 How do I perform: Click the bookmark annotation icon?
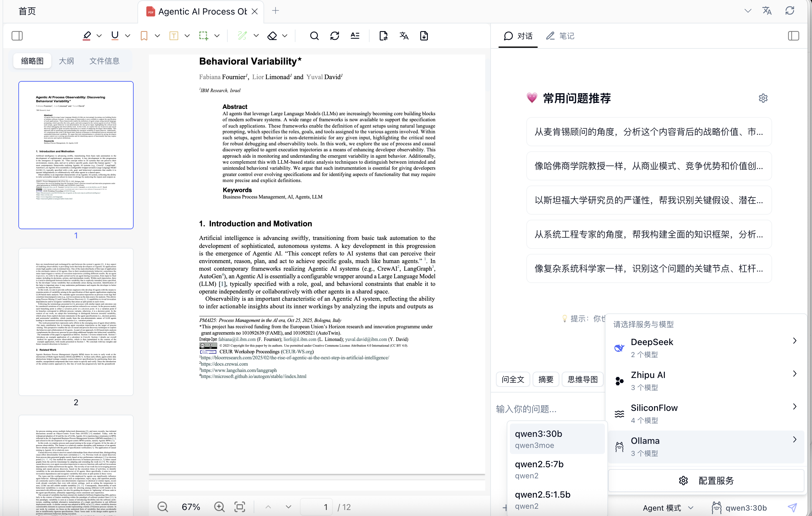point(144,36)
